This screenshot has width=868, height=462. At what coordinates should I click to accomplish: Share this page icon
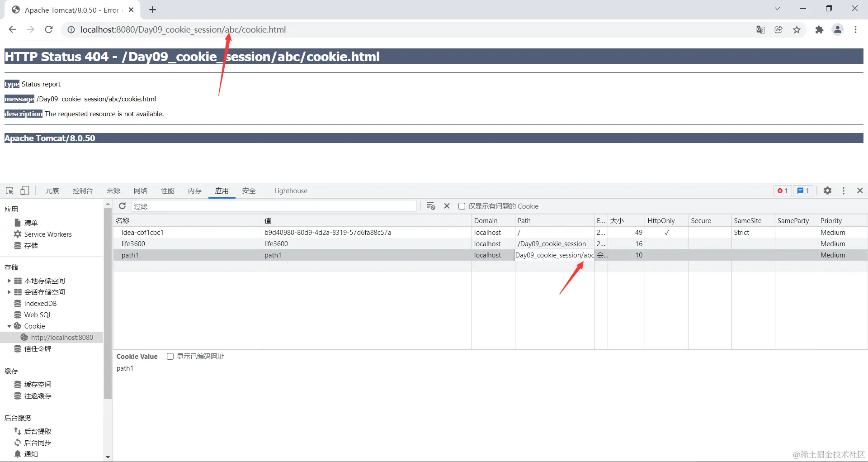[778, 30]
